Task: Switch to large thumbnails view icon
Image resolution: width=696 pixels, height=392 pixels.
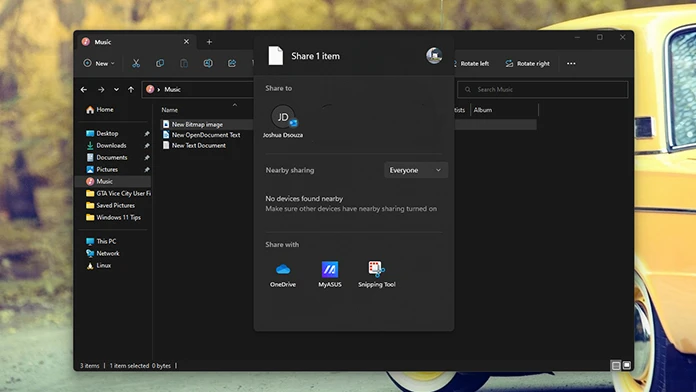Action: pos(626,365)
